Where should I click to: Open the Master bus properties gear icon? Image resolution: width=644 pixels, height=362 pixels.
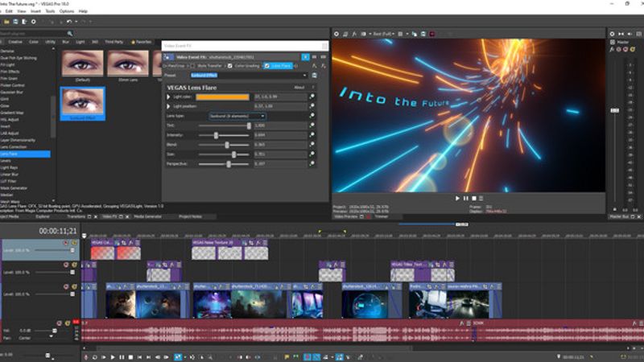(612, 34)
